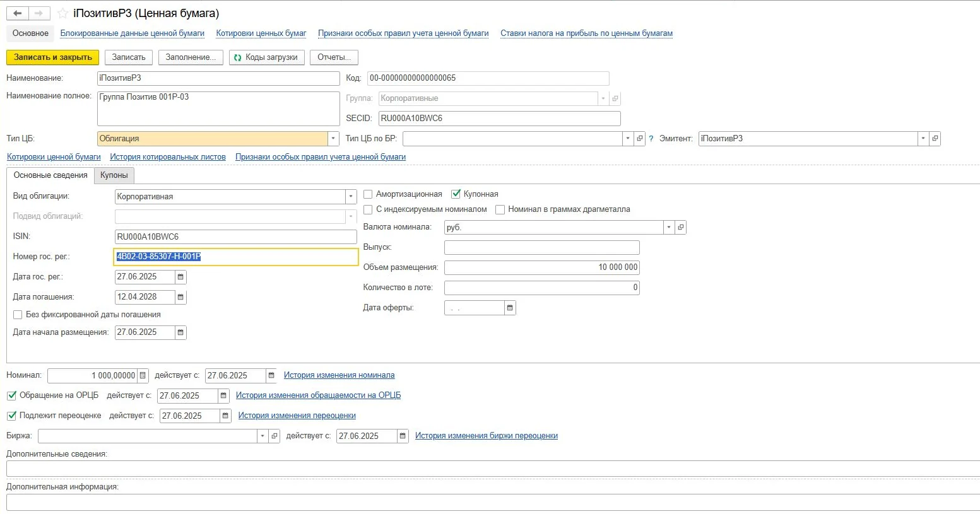Switch to the Купоны tab
The height and width of the screenshot is (514, 980).
114,175
